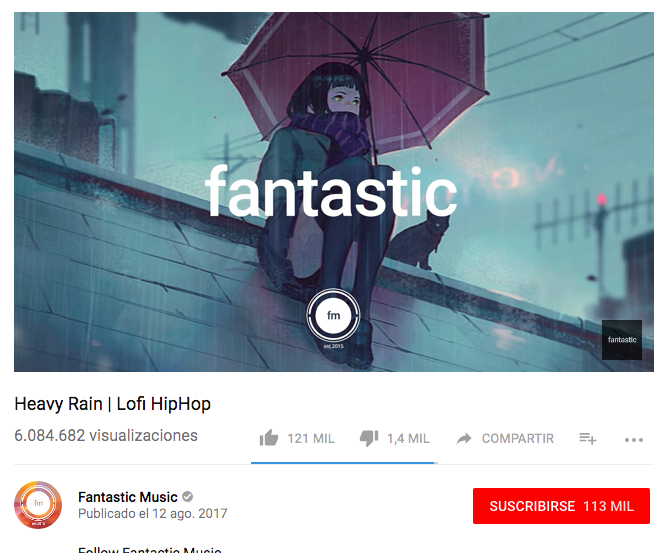Image resolution: width=668 pixels, height=553 pixels.
Task: Click the share arrow icon
Action: click(464, 438)
